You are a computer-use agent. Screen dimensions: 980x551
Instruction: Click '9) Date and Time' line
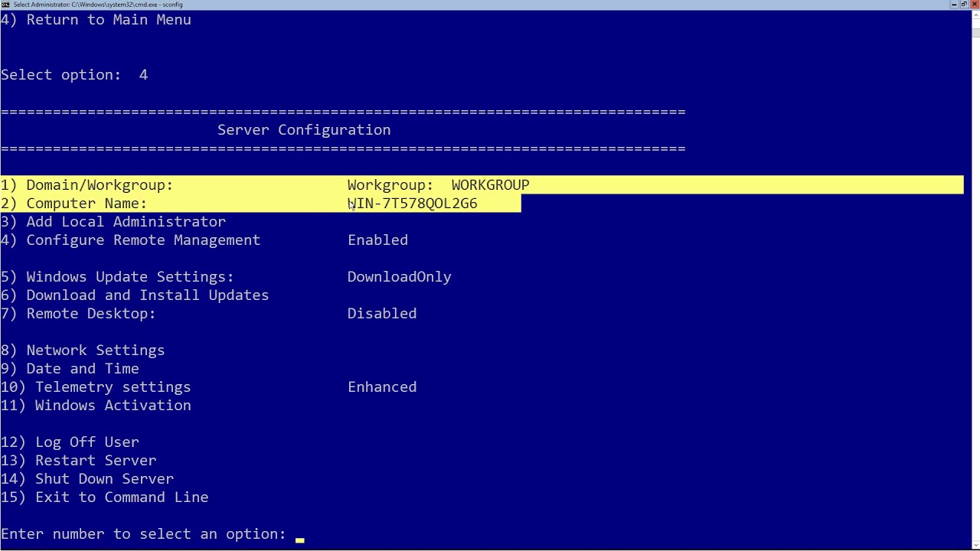pyautogui.click(x=70, y=369)
